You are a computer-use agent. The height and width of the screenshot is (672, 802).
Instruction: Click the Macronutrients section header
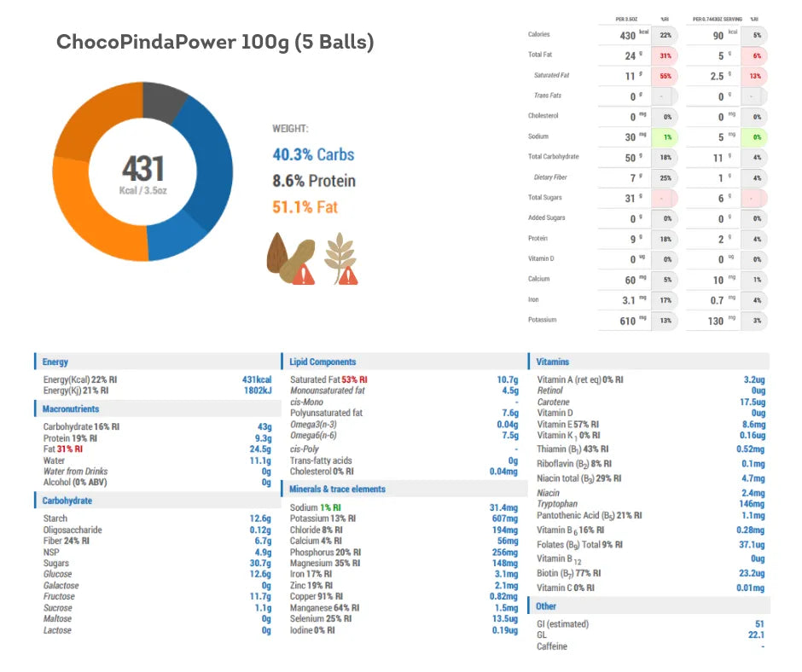(71, 409)
